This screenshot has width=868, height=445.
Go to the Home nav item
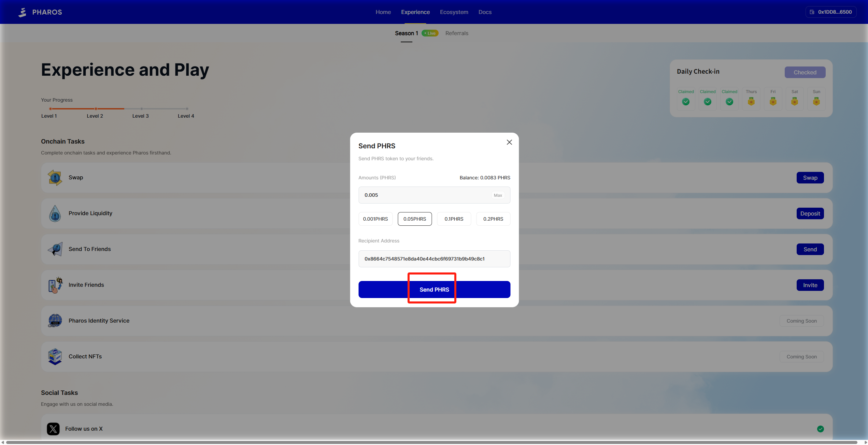click(x=383, y=12)
